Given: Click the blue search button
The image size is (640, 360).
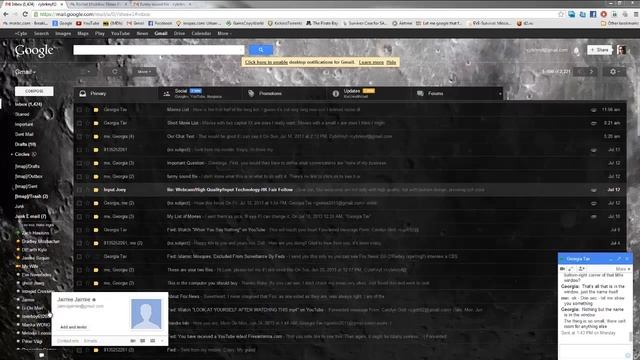Looking at the screenshot, I should pos(260,50).
